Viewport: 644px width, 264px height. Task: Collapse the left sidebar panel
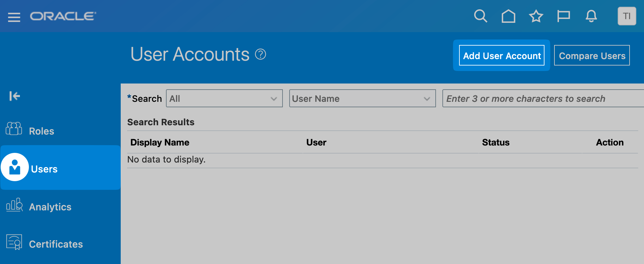(14, 96)
